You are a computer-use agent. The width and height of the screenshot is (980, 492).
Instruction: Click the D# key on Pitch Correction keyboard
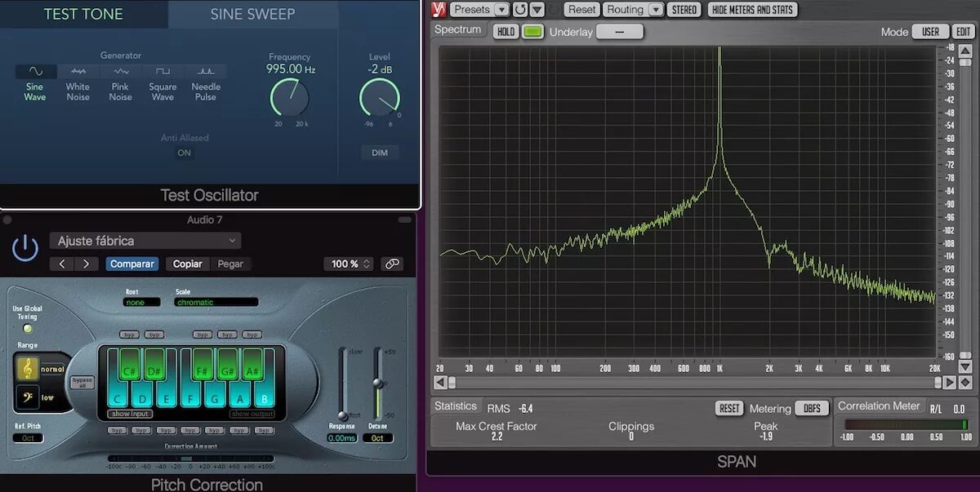(154, 365)
